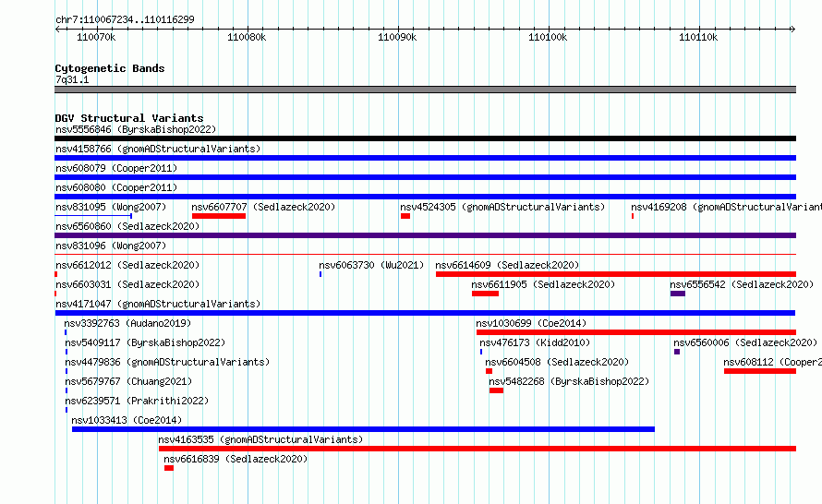Click nsv4163535 gnomADStructuralVariants label
Screen dimensions: 822x504
pyautogui.click(x=260, y=439)
